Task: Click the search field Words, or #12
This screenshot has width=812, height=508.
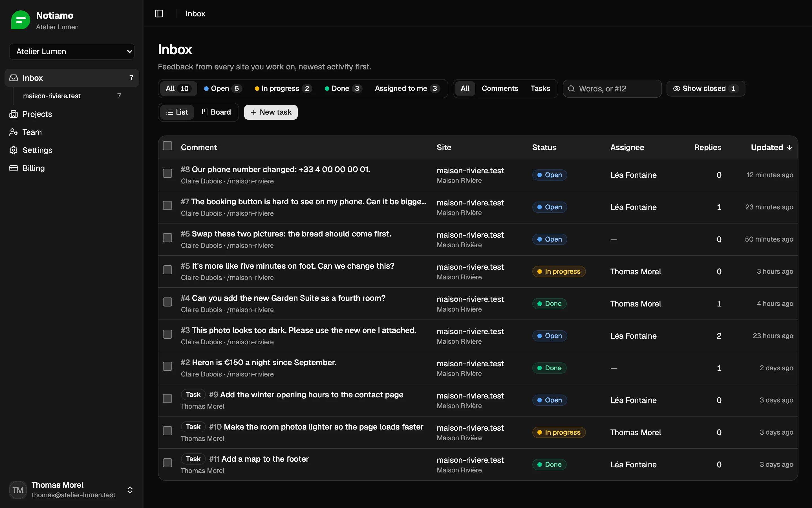Action: point(612,89)
